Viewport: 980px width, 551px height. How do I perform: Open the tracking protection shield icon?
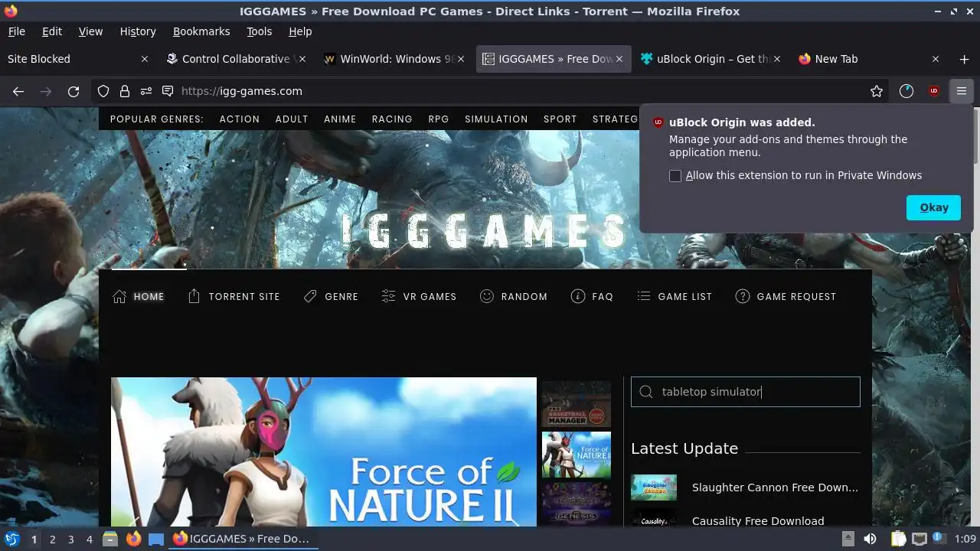(x=103, y=91)
